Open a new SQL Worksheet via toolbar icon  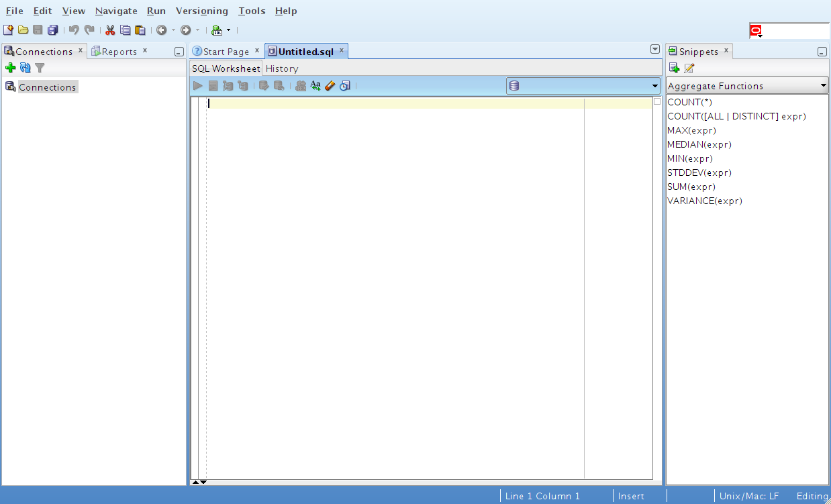(x=217, y=30)
